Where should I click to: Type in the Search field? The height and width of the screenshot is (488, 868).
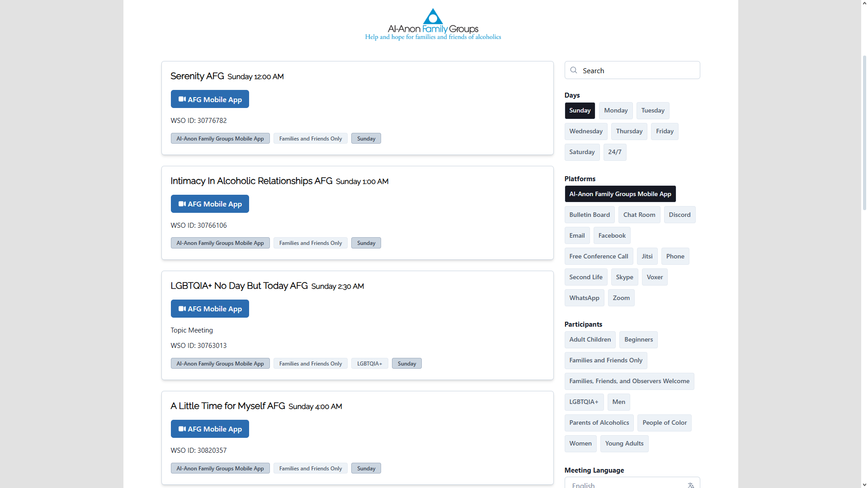(x=632, y=70)
